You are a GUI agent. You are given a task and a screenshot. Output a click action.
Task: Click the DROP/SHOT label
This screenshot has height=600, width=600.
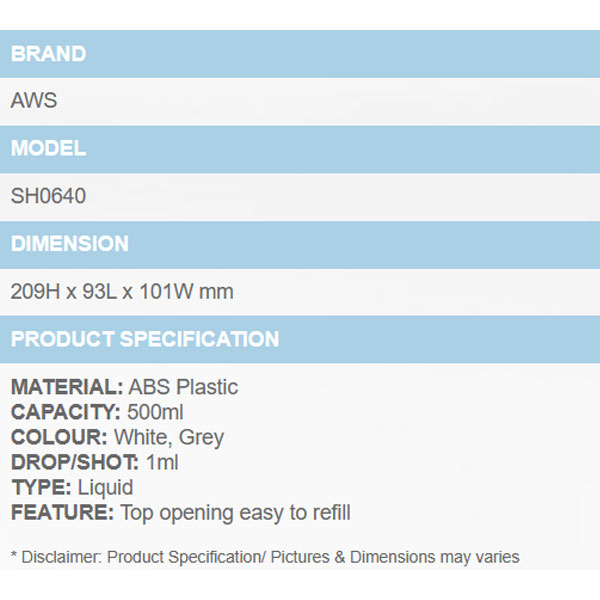coord(73,462)
